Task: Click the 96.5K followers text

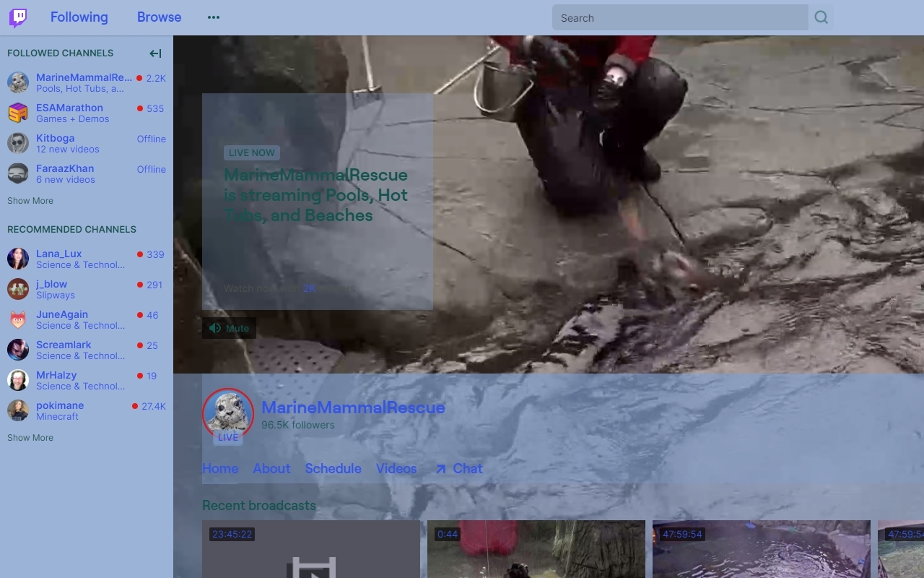Action: tap(298, 425)
